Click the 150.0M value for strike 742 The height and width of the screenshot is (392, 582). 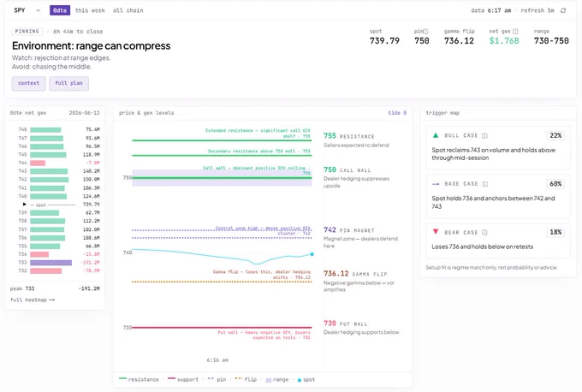coord(92,180)
